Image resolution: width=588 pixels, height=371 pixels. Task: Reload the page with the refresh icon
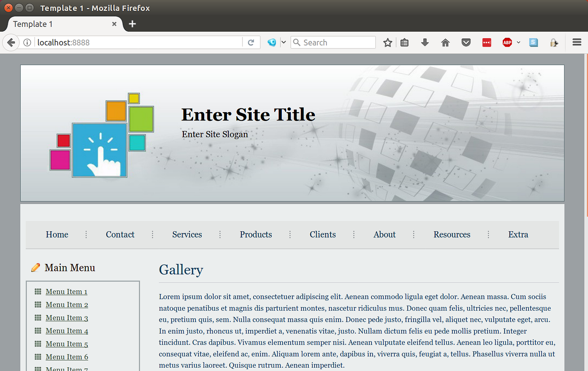point(251,43)
